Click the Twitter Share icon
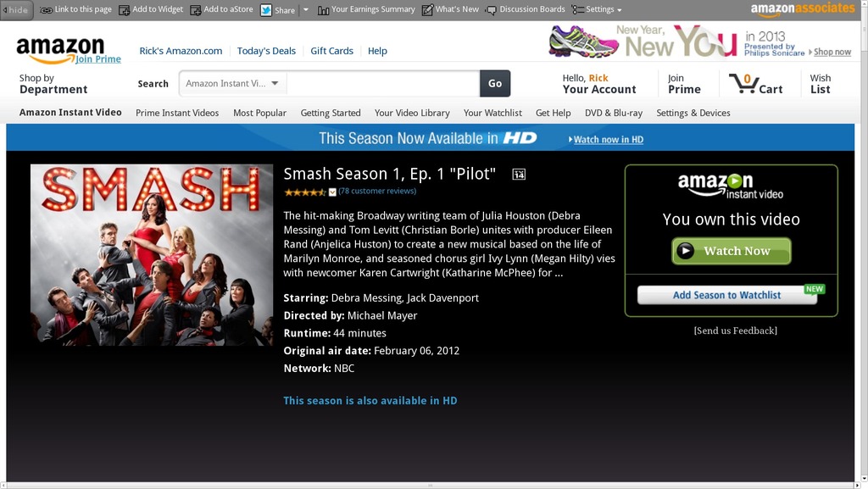 (266, 10)
